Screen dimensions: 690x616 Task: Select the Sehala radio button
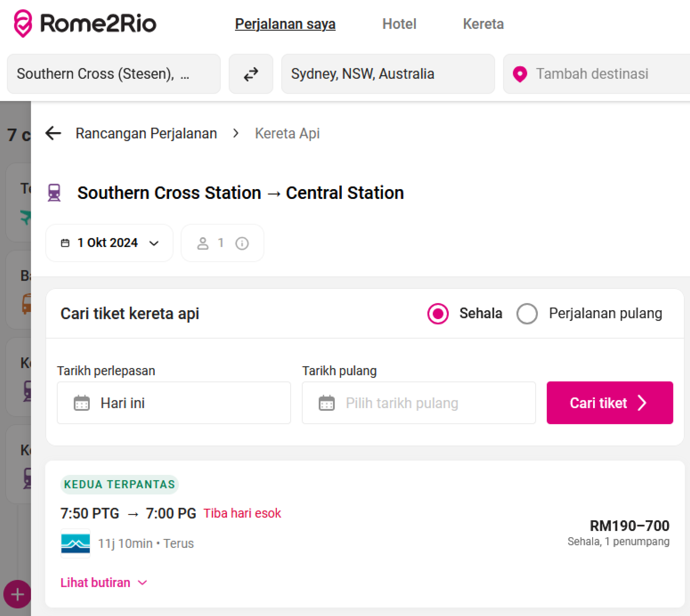click(438, 314)
